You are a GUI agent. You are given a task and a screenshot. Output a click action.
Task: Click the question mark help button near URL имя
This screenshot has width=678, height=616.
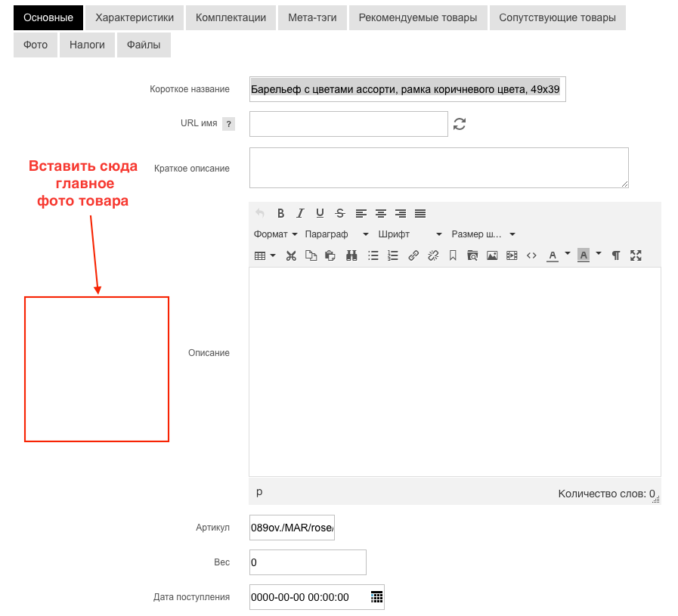[228, 124]
